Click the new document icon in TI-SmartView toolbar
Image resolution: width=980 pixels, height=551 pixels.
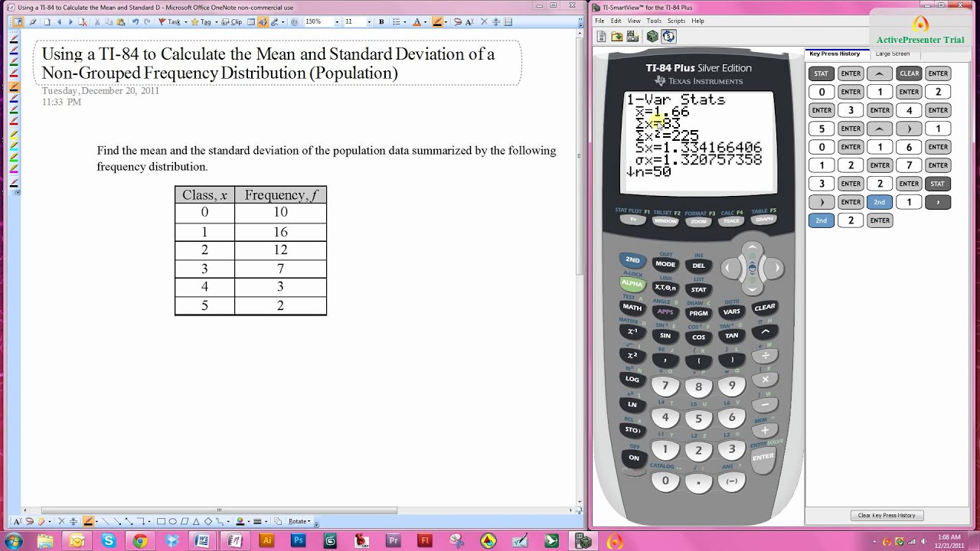click(x=602, y=36)
